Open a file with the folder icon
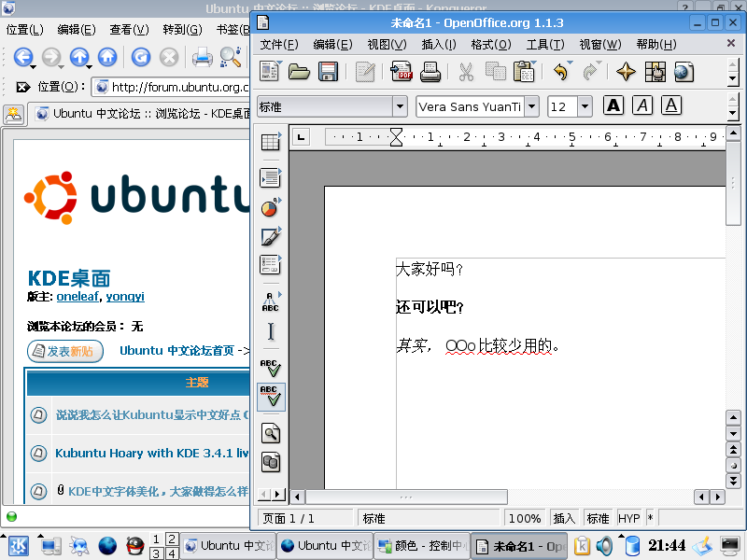Screen dimensions: 747x560 coord(299,72)
